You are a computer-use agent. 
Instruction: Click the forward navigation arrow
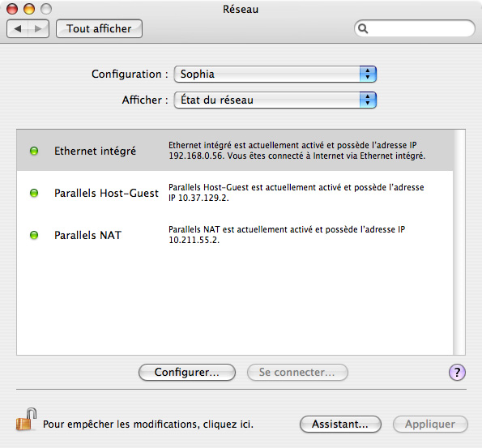38,29
